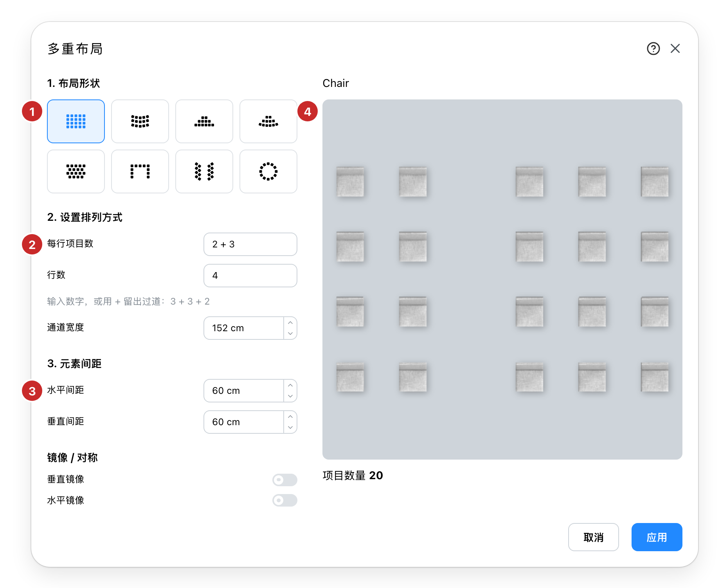Click the 3. 元素间距 section heading
This screenshot has height=588, width=720.
[74, 364]
